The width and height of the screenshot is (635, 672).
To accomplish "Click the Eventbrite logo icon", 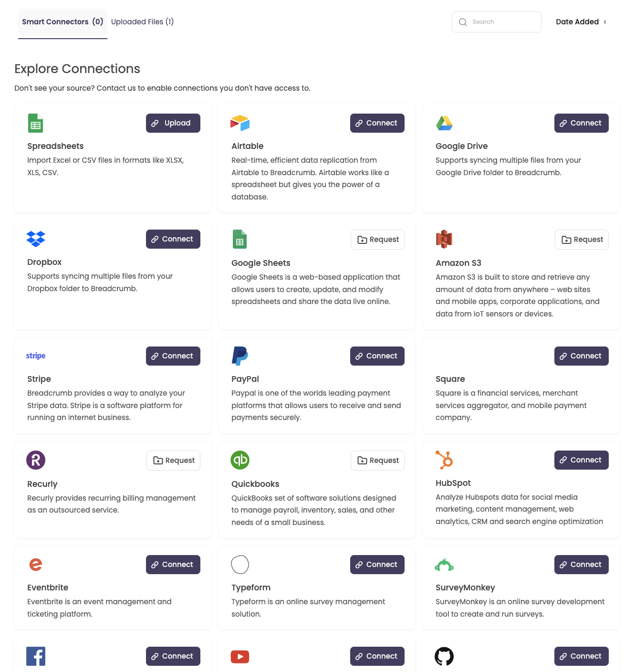I will tap(35, 564).
